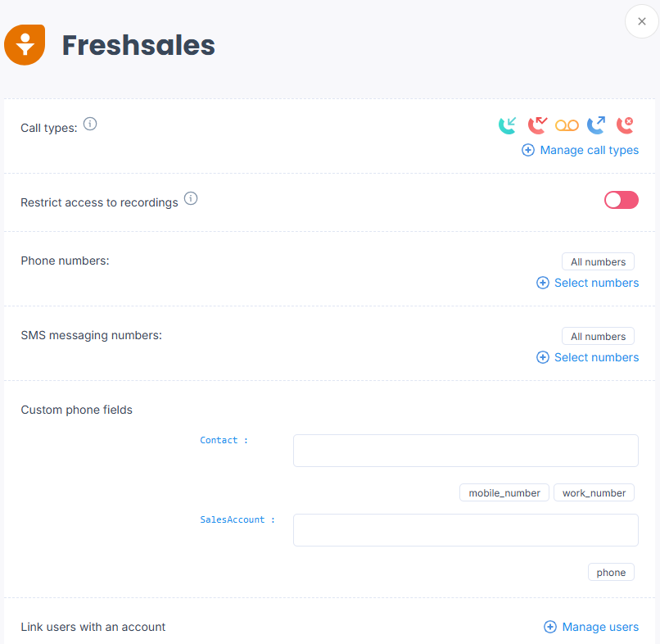Viewport: 660px width, 644px height.
Task: Select numbers for Phone numbers
Action: (x=587, y=283)
